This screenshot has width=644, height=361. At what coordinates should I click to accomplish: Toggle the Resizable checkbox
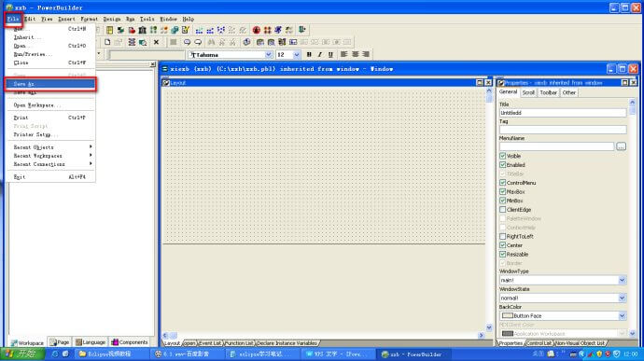click(x=502, y=255)
